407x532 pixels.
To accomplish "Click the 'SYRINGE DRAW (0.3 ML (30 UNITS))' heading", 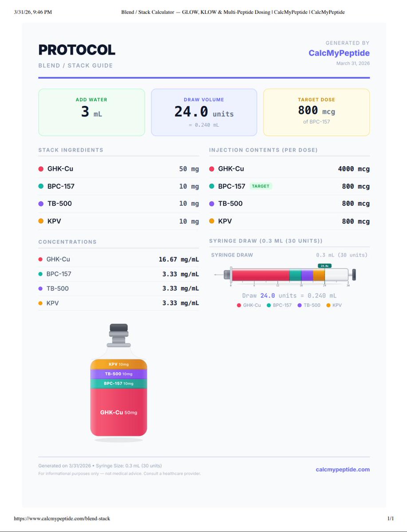I will click(x=266, y=241).
